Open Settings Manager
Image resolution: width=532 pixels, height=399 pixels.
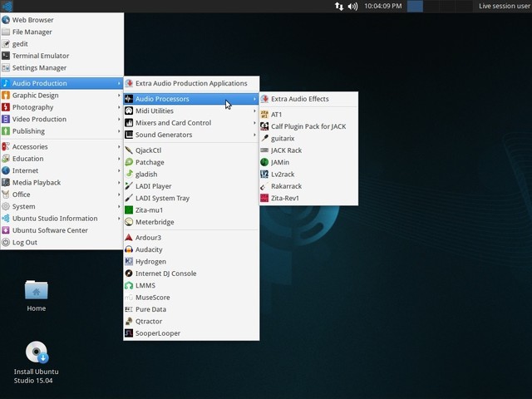click(x=62, y=68)
